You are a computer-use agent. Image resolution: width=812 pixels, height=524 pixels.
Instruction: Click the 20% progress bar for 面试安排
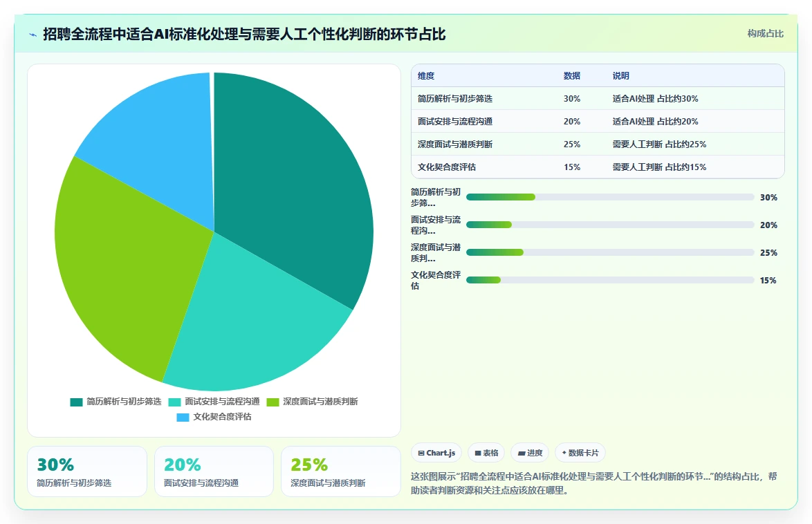click(x=610, y=225)
